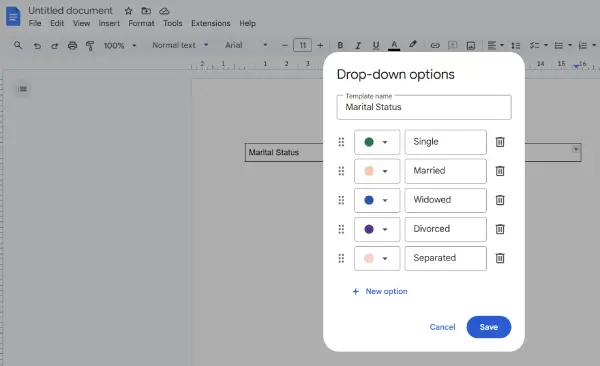Image resolution: width=600 pixels, height=366 pixels.
Task: Undo the last action
Action: pos(37,46)
